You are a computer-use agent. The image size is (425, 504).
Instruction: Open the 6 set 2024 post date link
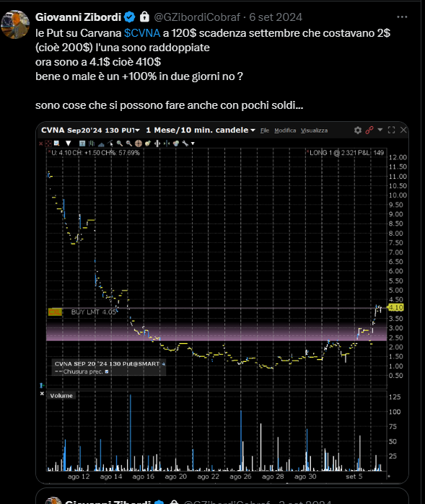pyautogui.click(x=276, y=17)
